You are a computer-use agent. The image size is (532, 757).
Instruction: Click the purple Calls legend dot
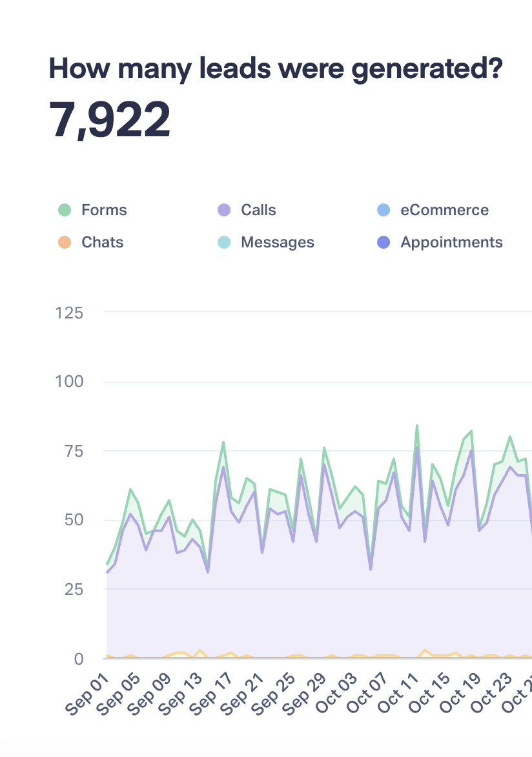(x=223, y=210)
